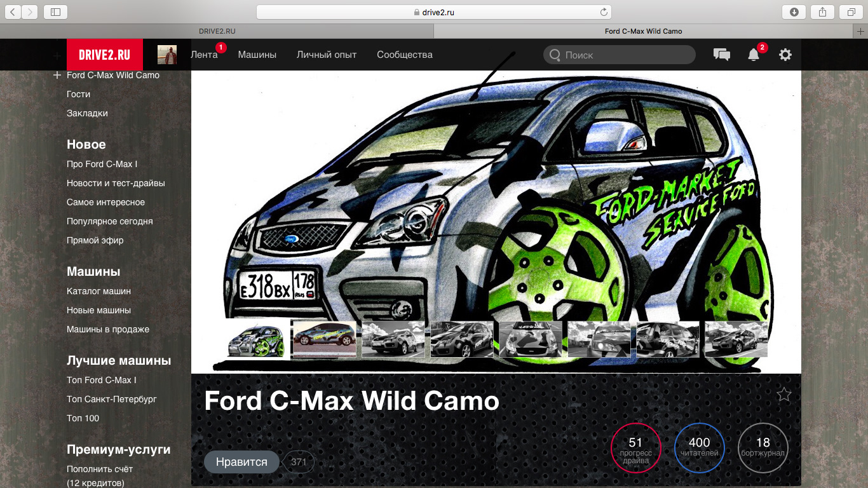Open site settings gear icon
The image size is (868, 488).
pos(785,55)
